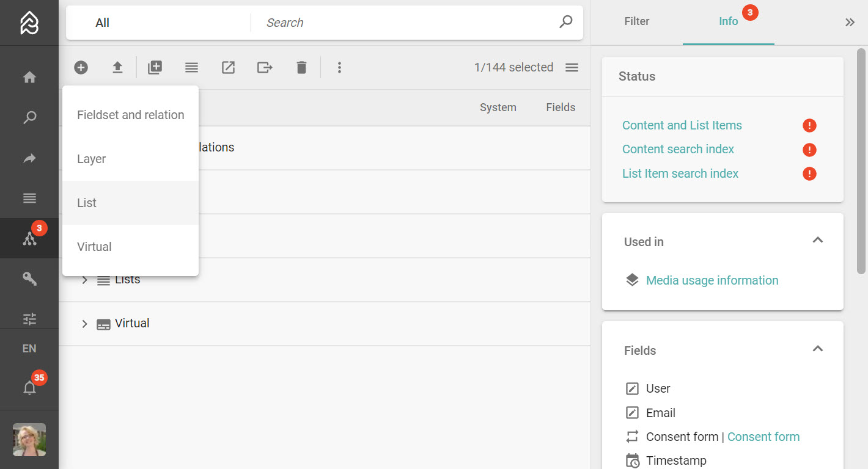
Task: Open notifications bell with 35 badge
Action: click(29, 387)
